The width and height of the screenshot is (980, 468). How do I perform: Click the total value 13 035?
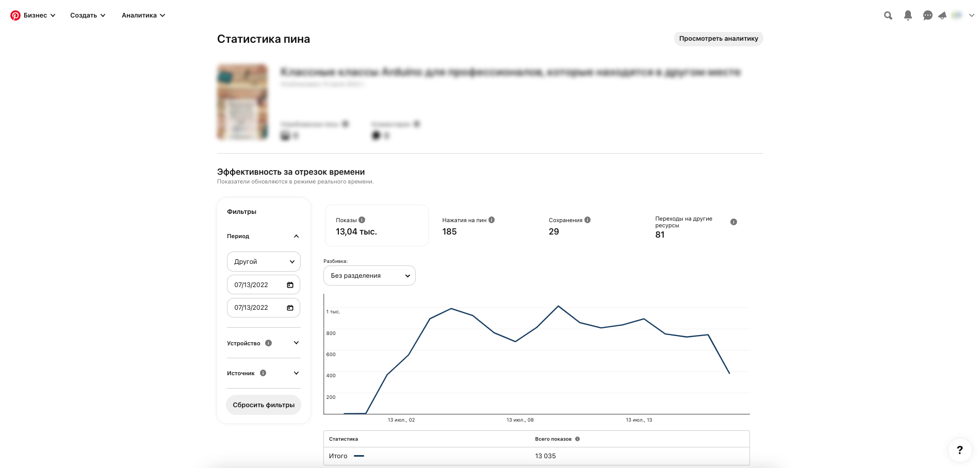tap(545, 456)
